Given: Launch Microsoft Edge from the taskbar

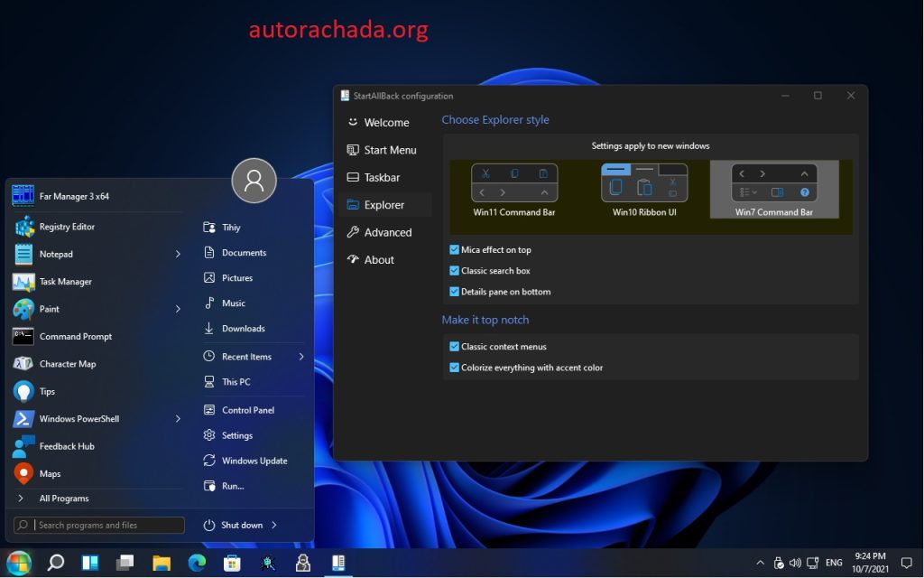Looking at the screenshot, I should coord(197,564).
